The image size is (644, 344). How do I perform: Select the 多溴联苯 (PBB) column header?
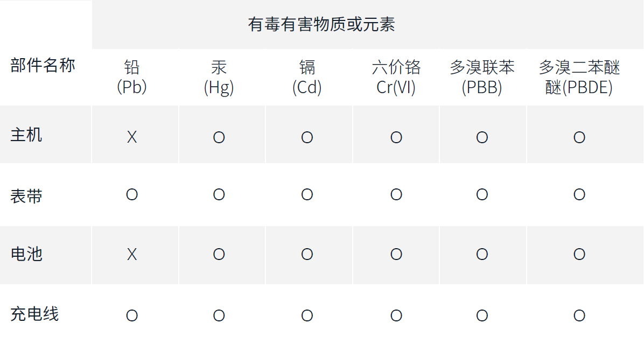pos(482,77)
